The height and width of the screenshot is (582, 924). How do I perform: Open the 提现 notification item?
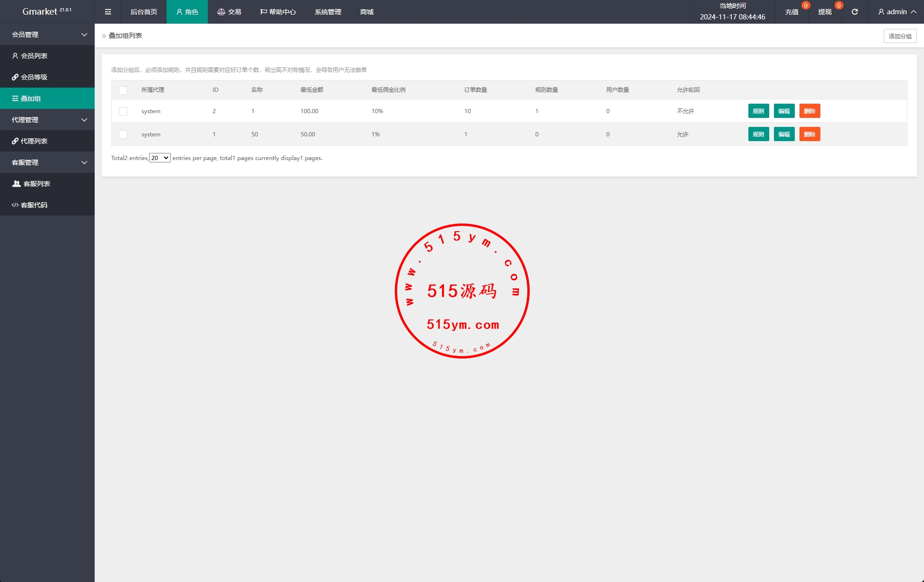[x=825, y=12]
